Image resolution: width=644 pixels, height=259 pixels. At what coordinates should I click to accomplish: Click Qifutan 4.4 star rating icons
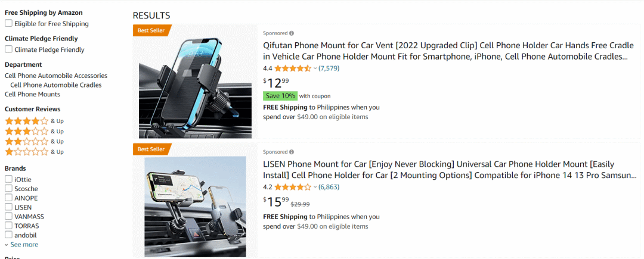[x=292, y=68]
